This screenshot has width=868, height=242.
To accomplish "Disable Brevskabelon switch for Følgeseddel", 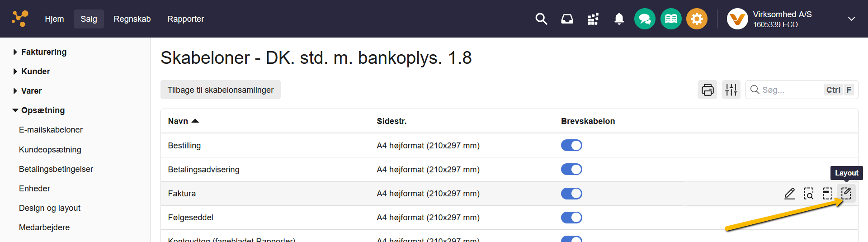I will point(571,218).
